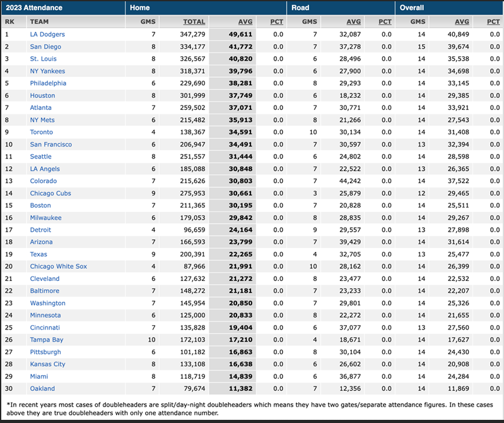The height and width of the screenshot is (423, 504).
Task: Click Minnesota home total 125,000
Action: [192, 315]
